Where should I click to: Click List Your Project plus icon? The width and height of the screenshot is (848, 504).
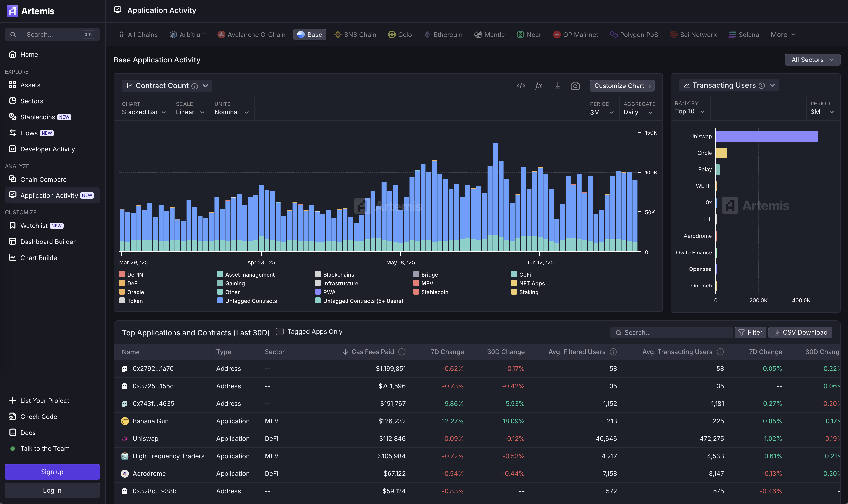coord(13,400)
